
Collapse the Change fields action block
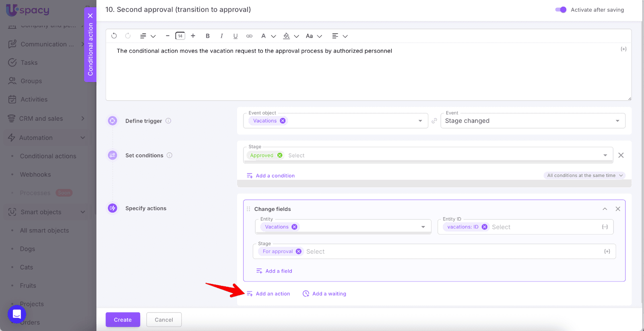coord(605,209)
